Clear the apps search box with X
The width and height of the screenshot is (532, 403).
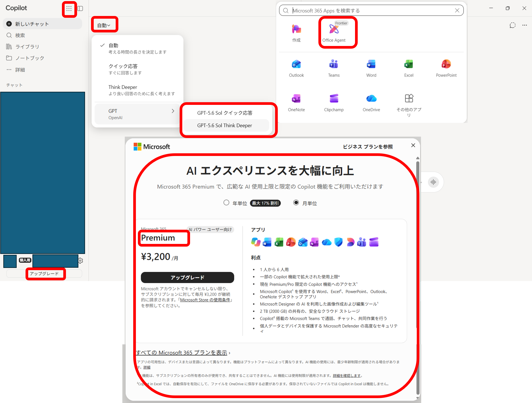457,11
